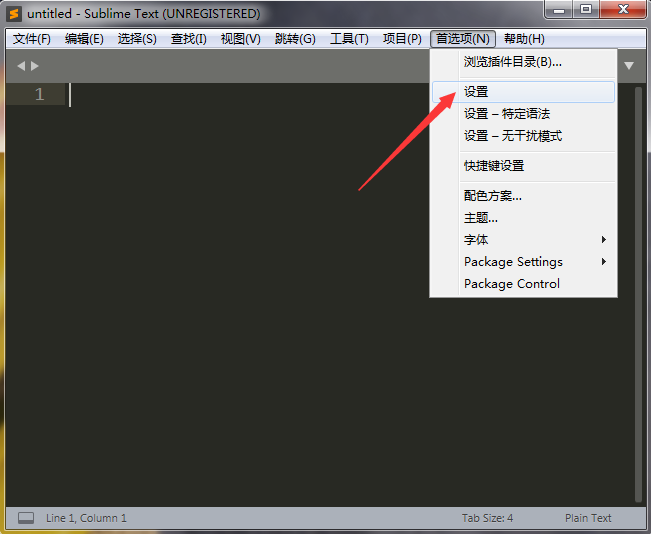Open 编辑(E) menu
651x534 pixels.
pos(84,39)
